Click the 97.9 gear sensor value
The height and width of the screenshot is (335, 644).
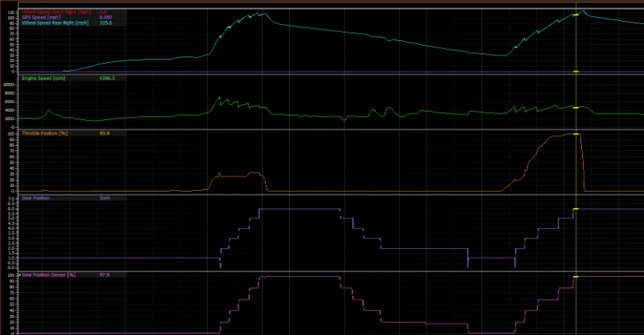(x=104, y=275)
